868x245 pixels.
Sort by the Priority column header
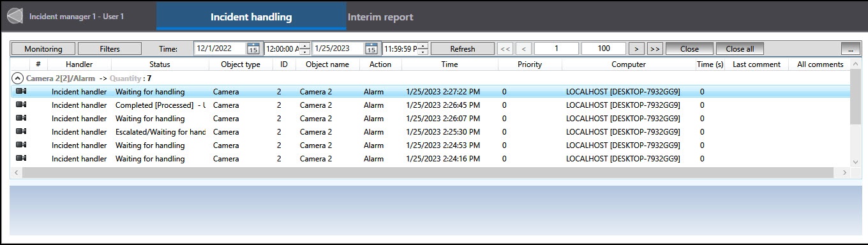click(x=530, y=64)
